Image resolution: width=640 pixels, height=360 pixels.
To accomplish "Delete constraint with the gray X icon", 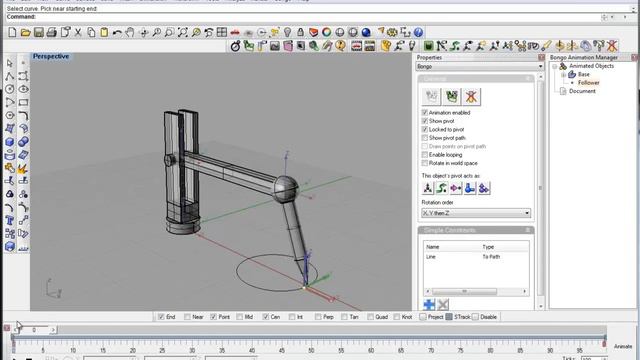I will [x=443, y=304].
